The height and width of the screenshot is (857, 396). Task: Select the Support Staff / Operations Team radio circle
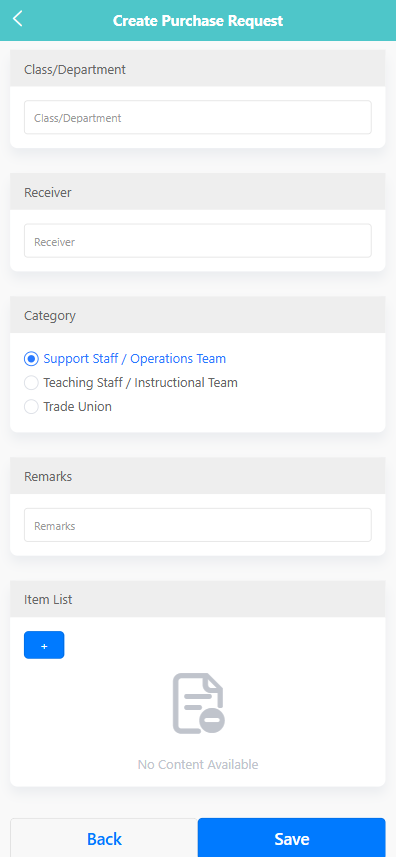tap(31, 359)
